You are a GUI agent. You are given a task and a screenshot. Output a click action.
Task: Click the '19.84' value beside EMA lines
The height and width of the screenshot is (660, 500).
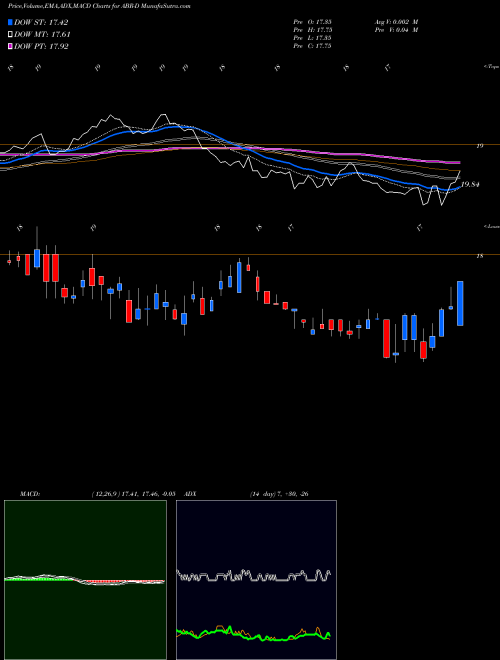[x=471, y=184]
